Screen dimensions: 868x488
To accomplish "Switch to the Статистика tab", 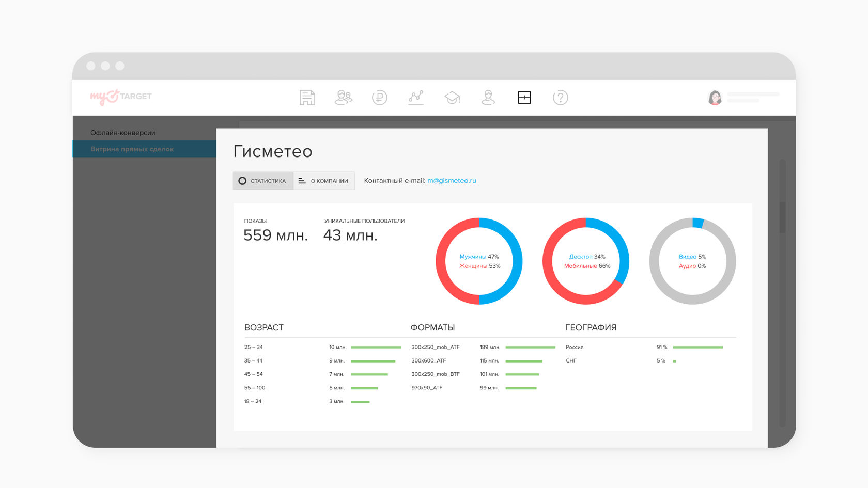I will [x=263, y=181].
